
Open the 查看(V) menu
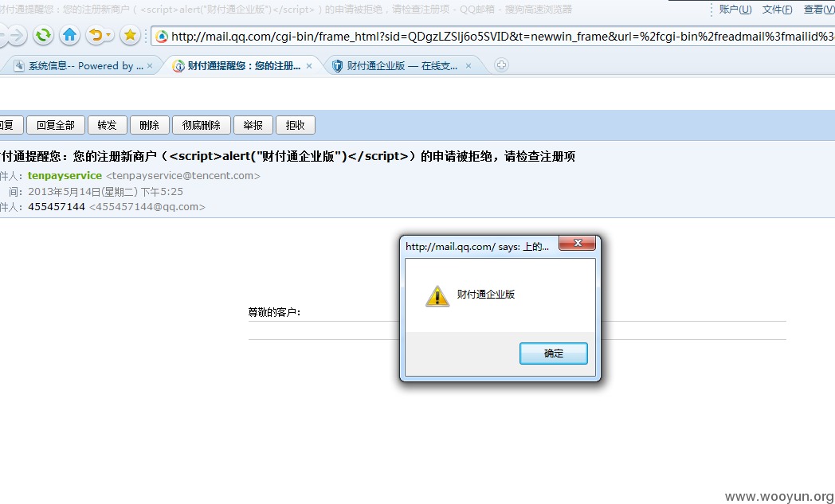coord(819,10)
